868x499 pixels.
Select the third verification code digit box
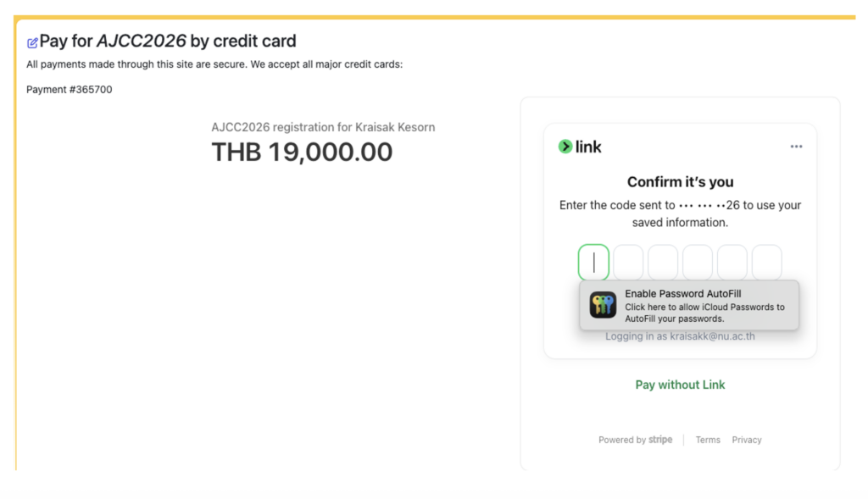coord(663,263)
